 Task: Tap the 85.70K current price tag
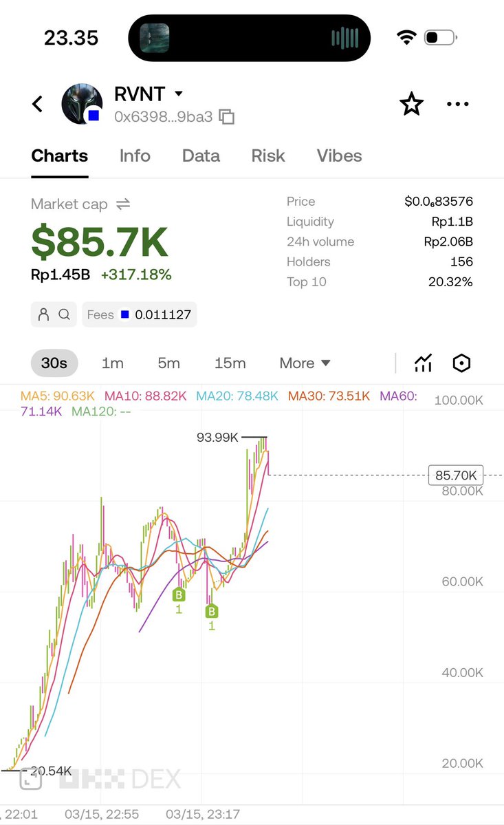point(456,475)
